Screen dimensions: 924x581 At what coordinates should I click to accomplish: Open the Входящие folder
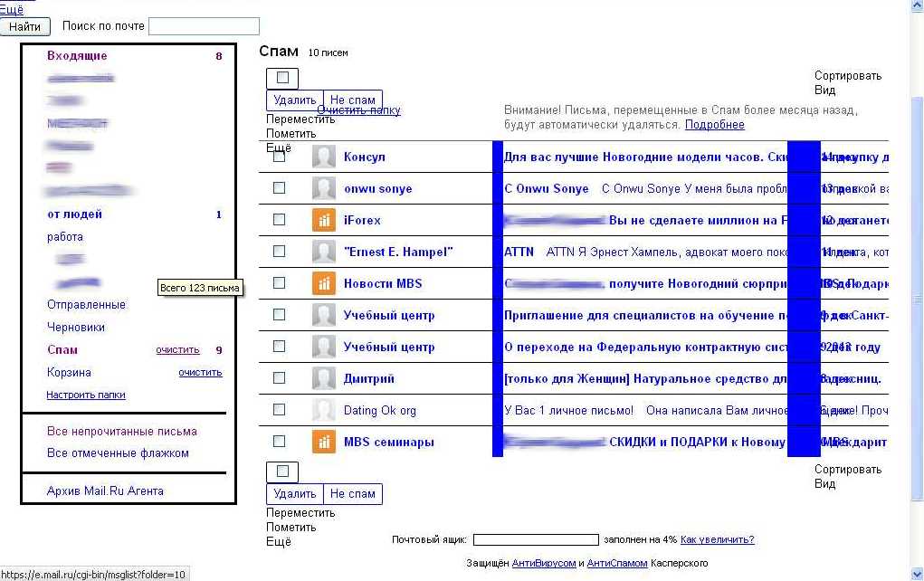pyautogui.click(x=77, y=56)
